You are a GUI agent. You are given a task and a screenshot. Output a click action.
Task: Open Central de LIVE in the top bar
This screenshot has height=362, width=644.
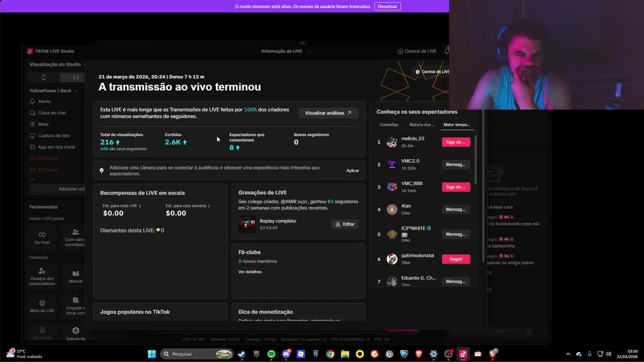click(x=417, y=51)
